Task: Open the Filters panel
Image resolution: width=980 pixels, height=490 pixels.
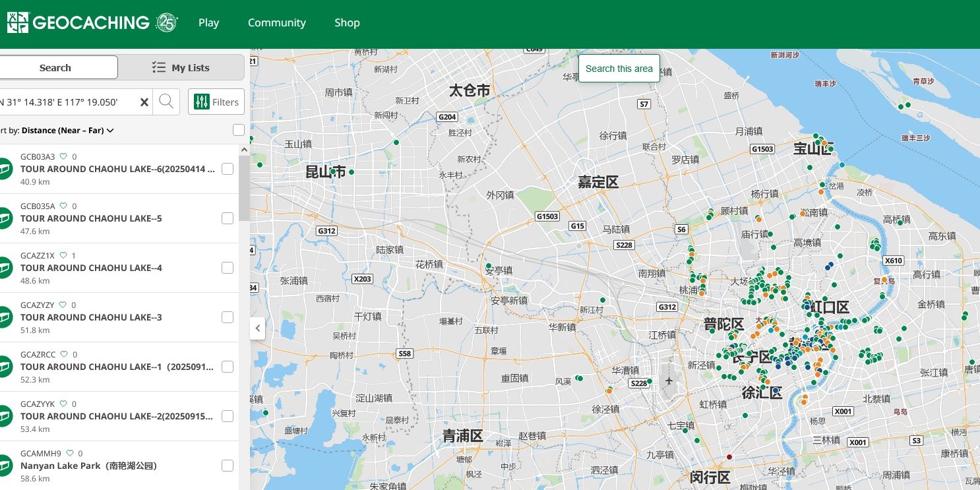Action: click(x=216, y=102)
